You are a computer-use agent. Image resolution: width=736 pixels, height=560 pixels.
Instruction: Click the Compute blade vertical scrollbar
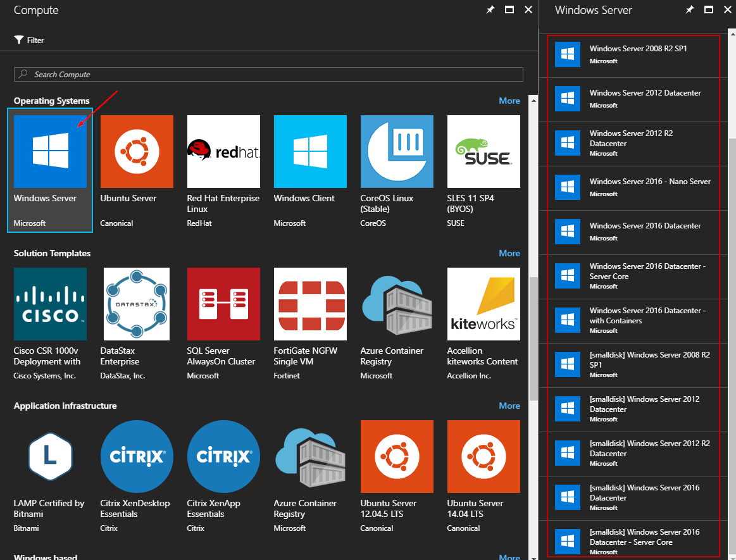pyautogui.click(x=533, y=338)
